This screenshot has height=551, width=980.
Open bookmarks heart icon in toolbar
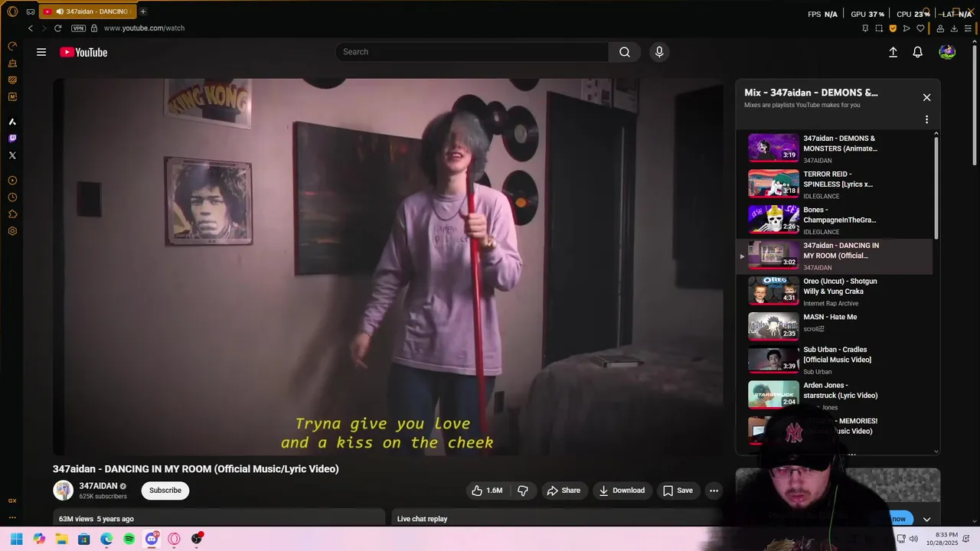[920, 28]
